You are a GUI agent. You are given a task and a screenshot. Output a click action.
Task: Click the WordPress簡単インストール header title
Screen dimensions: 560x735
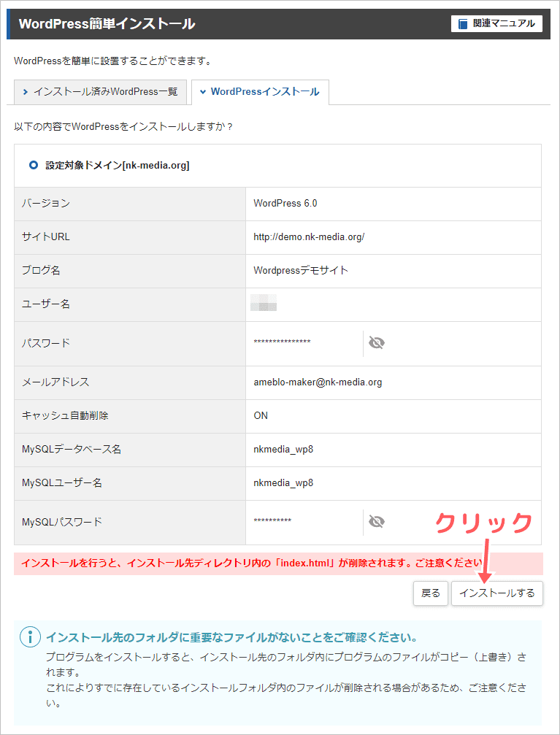tap(107, 24)
